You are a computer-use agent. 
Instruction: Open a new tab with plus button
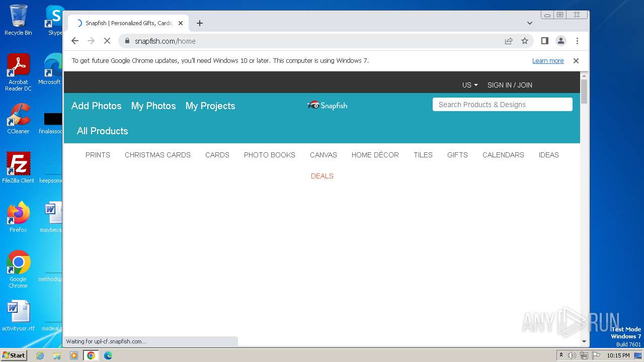pyautogui.click(x=200, y=23)
